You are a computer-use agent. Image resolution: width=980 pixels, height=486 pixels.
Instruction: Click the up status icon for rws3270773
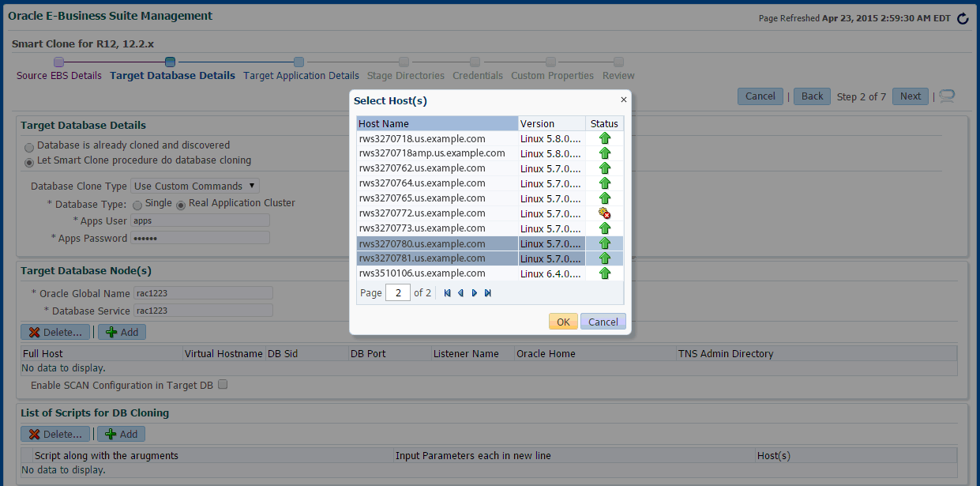pyautogui.click(x=605, y=228)
